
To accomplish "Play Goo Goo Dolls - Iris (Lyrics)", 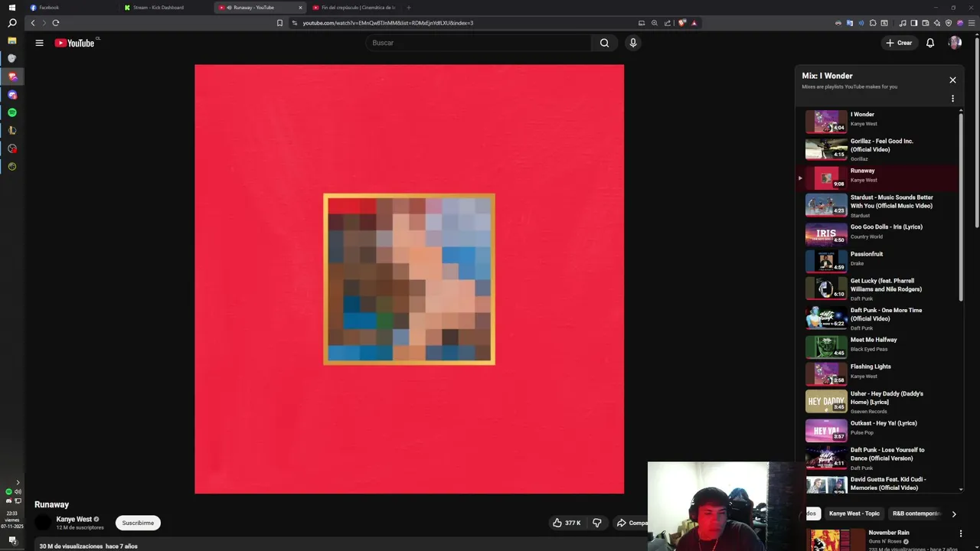I will pyautogui.click(x=877, y=233).
